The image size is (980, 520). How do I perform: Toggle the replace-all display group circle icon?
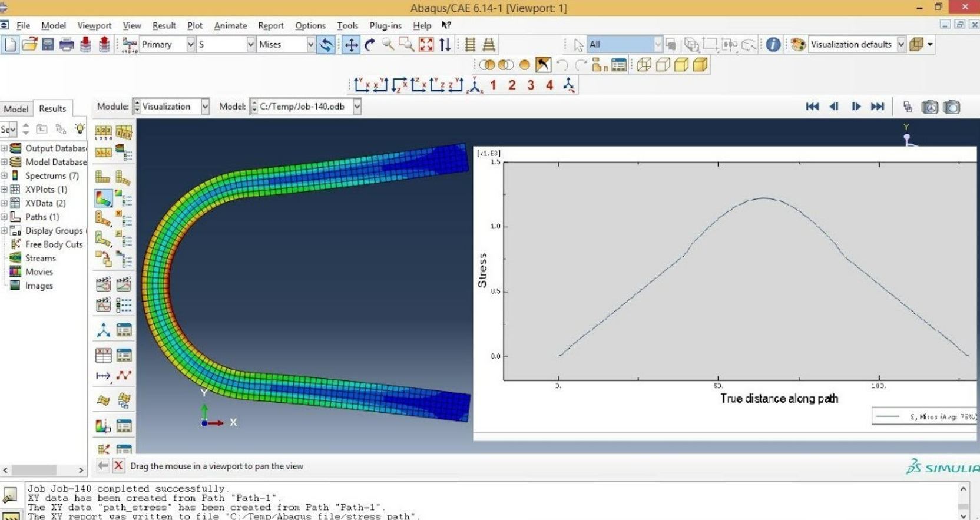tap(524, 65)
